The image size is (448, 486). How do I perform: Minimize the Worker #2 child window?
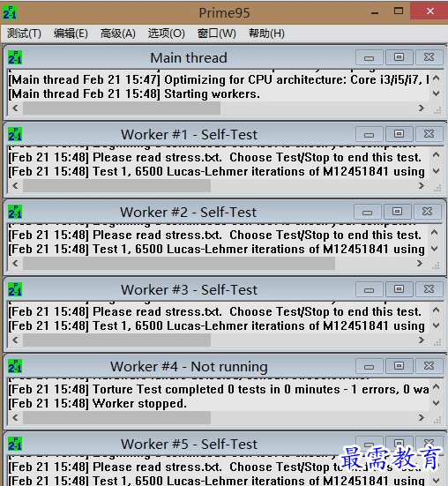pos(368,212)
